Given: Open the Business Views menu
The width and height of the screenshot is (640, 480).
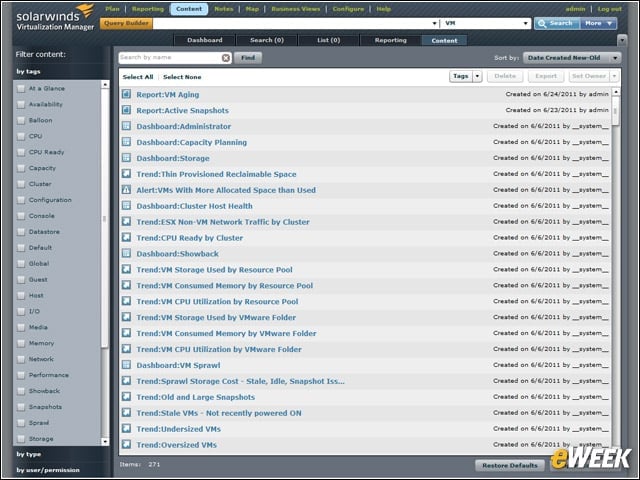Looking at the screenshot, I should click(x=296, y=9).
